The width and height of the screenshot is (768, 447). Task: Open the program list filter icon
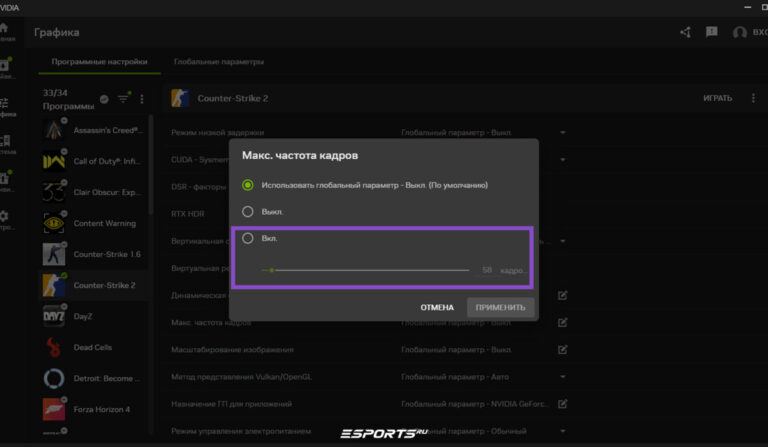[123, 99]
